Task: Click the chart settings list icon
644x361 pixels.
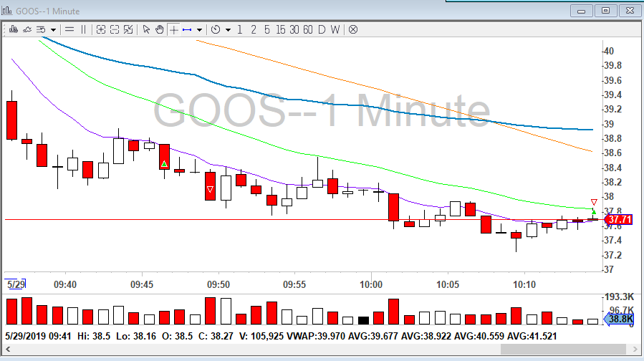Action: [41, 29]
